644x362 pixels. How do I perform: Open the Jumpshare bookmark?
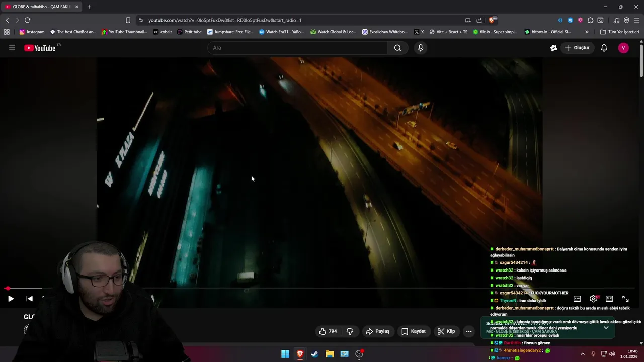230,32
